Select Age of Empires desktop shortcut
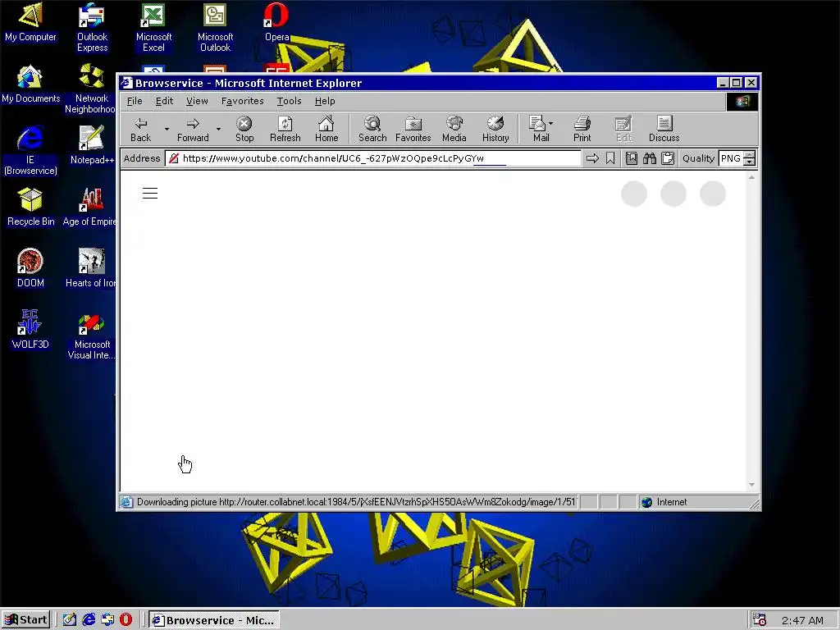Image resolution: width=840 pixels, height=630 pixels. pyautogui.click(x=90, y=208)
